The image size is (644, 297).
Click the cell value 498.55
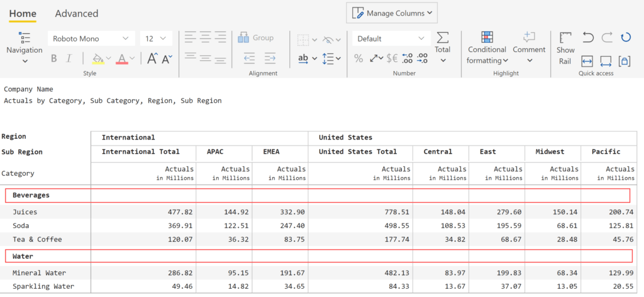pyautogui.click(x=397, y=225)
